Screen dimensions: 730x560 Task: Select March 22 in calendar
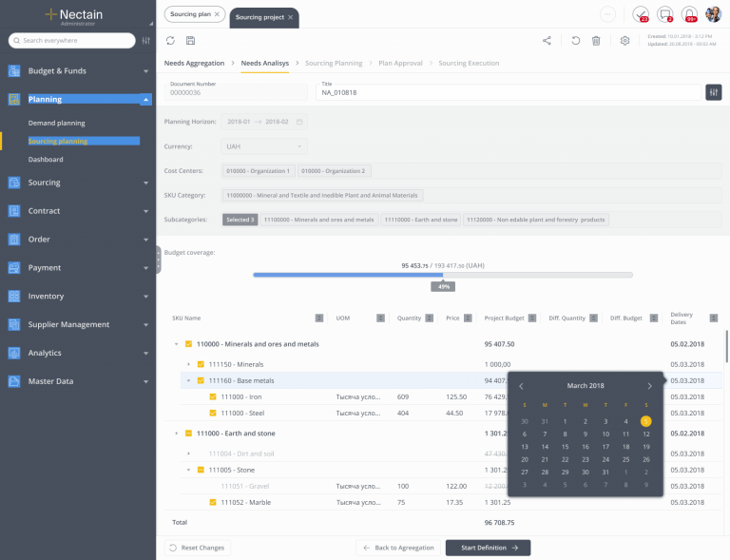point(565,459)
